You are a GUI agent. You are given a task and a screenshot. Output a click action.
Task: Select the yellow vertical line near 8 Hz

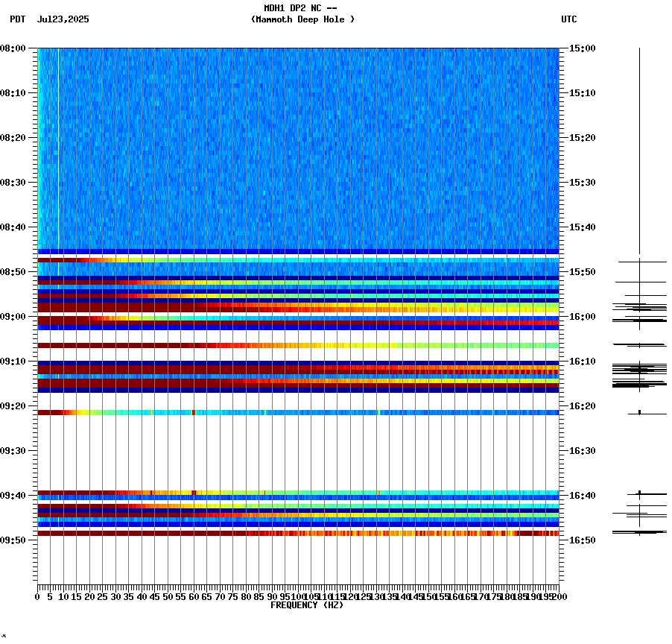point(58,149)
